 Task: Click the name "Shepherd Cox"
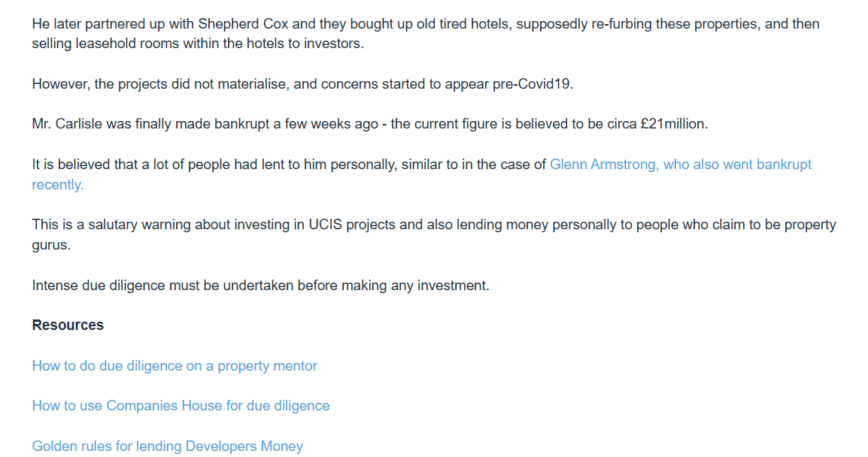[x=244, y=24]
